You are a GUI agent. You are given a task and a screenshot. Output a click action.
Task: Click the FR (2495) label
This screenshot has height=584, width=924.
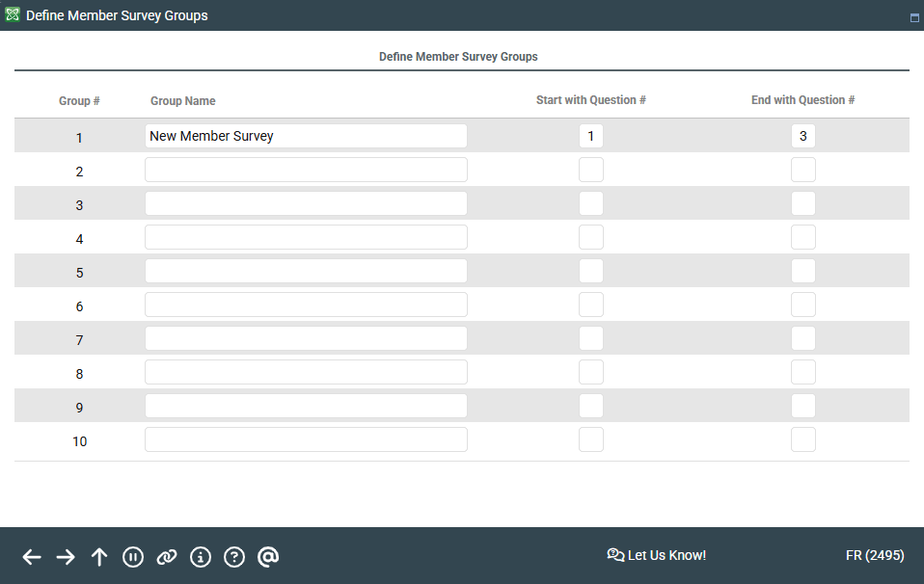874,555
